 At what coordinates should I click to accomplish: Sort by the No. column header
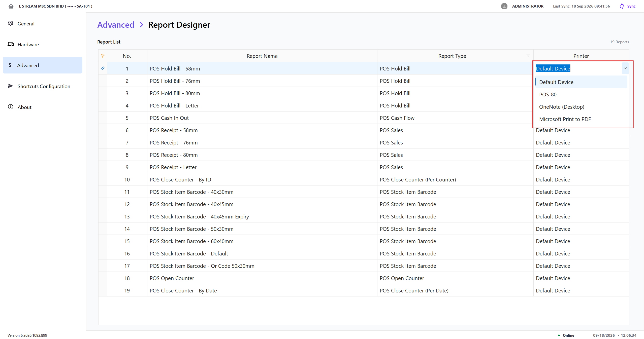click(127, 56)
